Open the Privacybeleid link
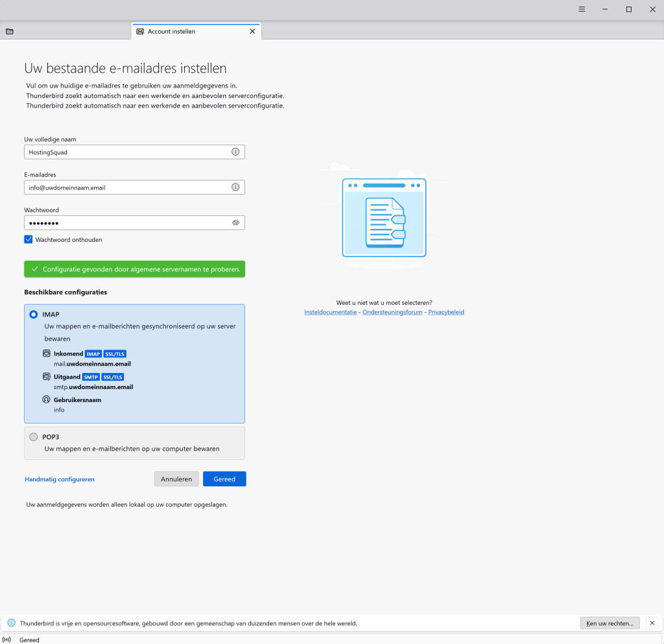664x644 pixels. pos(446,312)
